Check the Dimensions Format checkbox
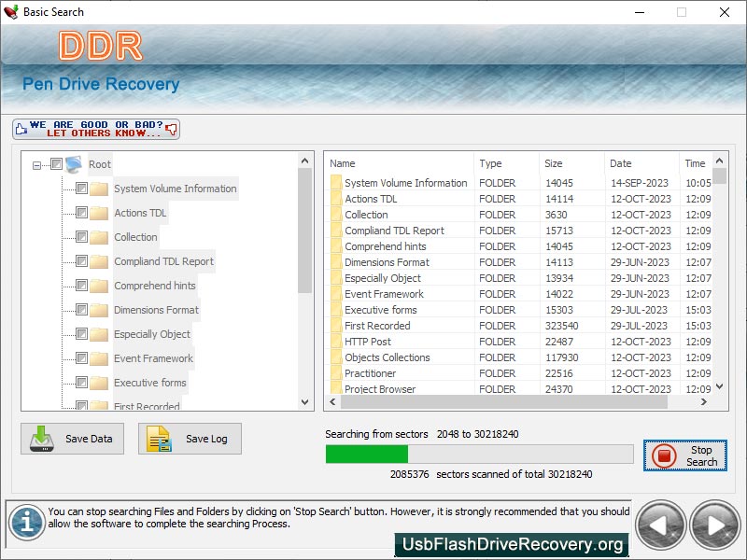Screen dimensions: 747x560 tap(81, 310)
